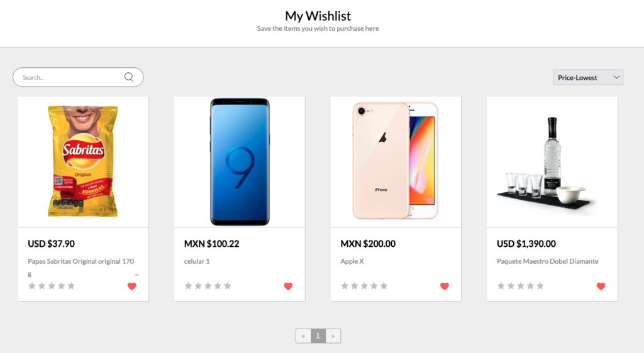
Task: Open the Sabritas chips product image
Action: [x=83, y=161]
